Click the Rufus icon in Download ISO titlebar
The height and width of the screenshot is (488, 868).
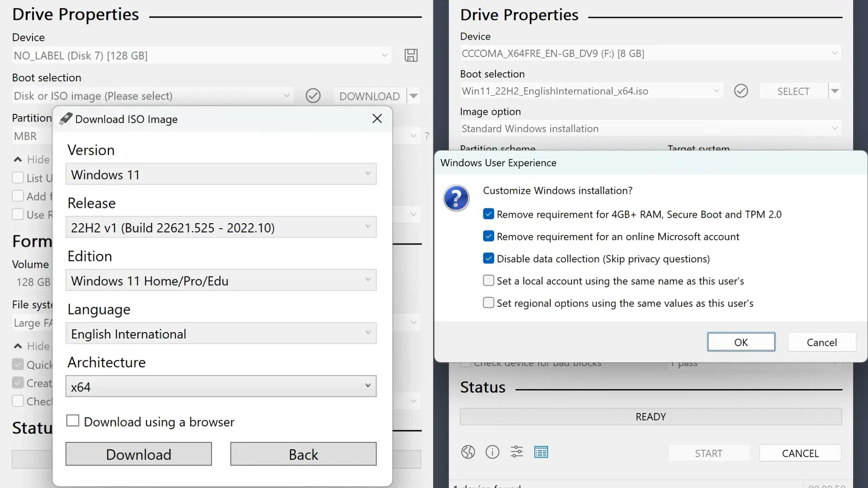(x=66, y=118)
